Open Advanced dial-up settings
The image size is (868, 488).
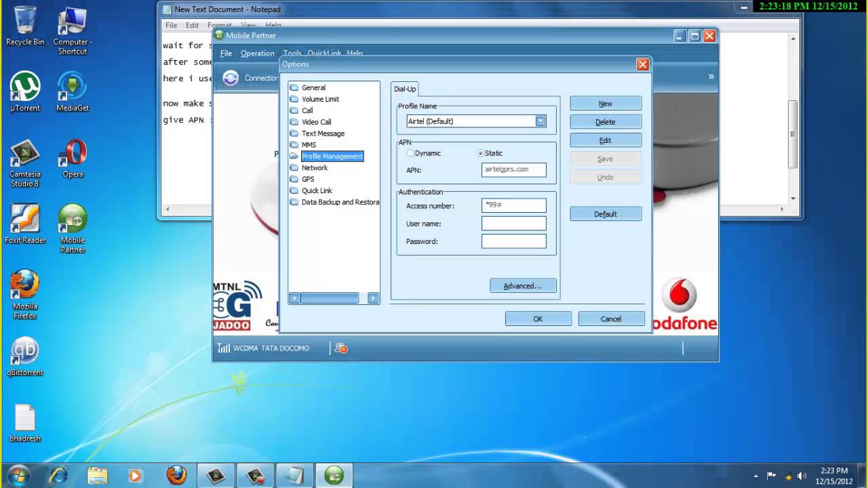coord(523,286)
